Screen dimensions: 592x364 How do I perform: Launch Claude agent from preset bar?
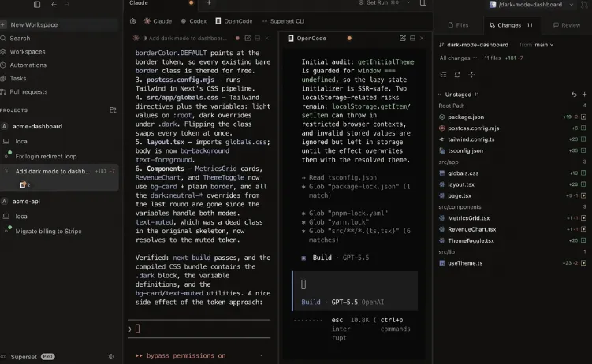coord(158,21)
